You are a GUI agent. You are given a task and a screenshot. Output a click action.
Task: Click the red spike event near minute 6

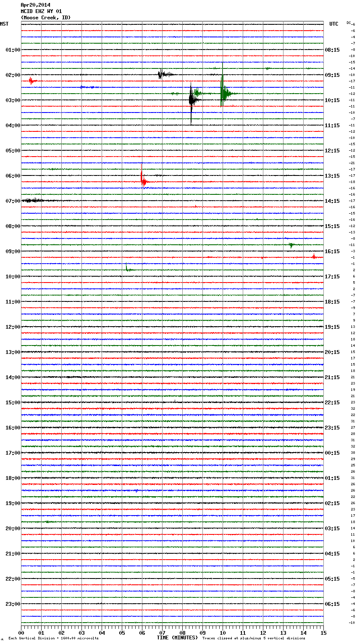click(142, 181)
